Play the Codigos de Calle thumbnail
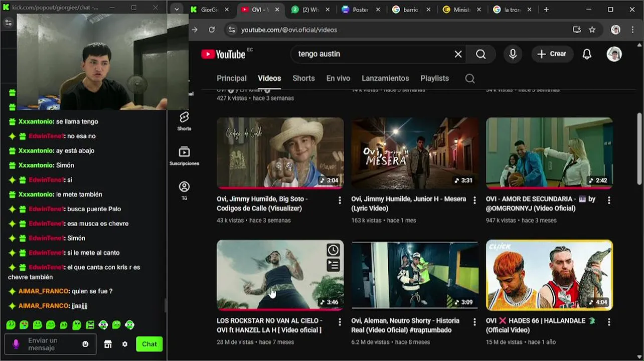 click(280, 153)
